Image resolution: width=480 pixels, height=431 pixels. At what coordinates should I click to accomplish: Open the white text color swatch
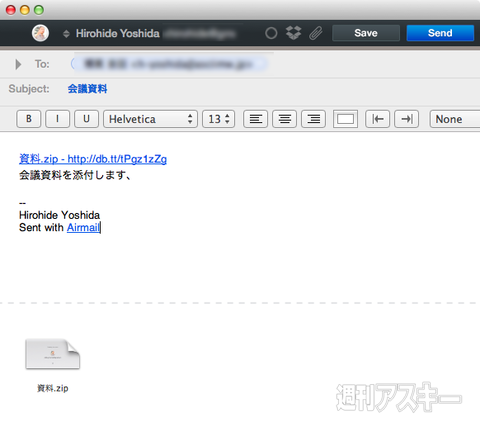coord(345,119)
